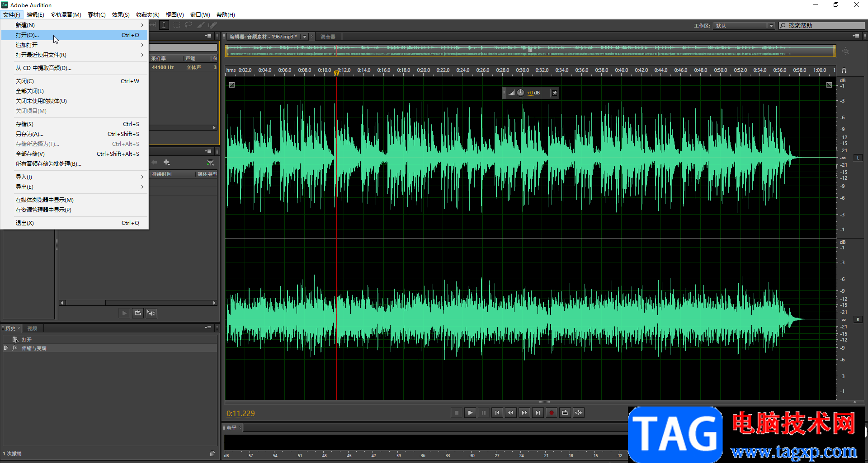
Task: Select the Spot Healing Brush tool
Action: (212, 25)
